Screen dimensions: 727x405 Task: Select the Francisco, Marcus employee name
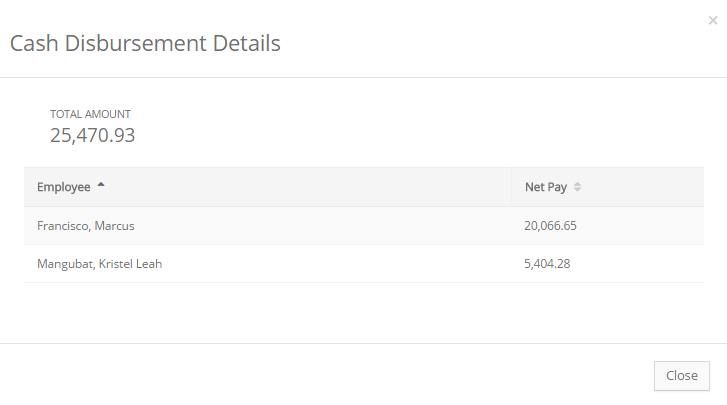[x=85, y=226]
